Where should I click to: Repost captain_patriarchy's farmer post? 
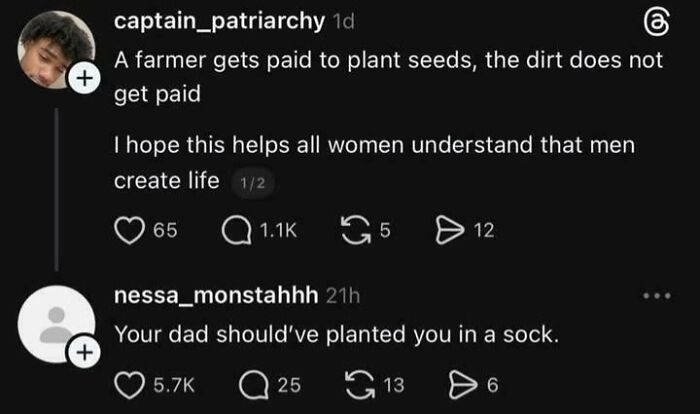point(354,231)
